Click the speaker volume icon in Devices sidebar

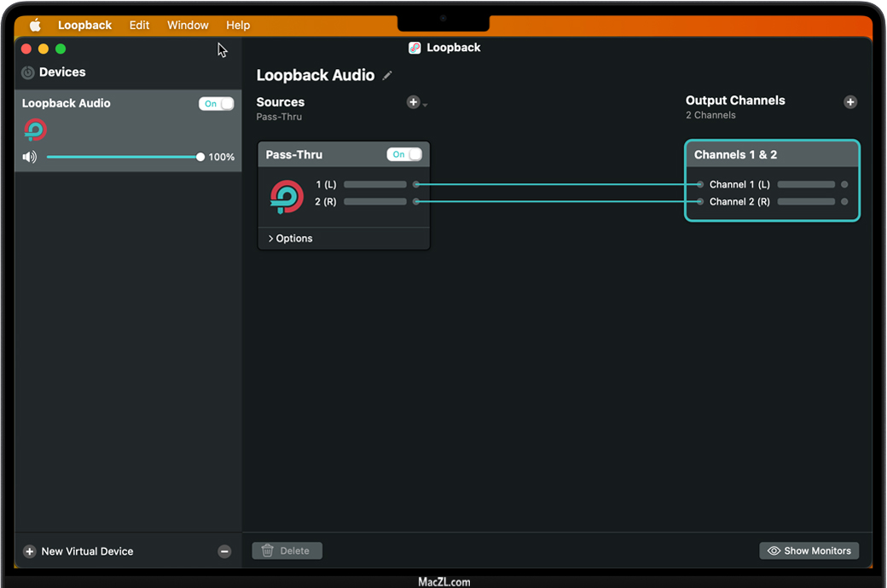30,157
